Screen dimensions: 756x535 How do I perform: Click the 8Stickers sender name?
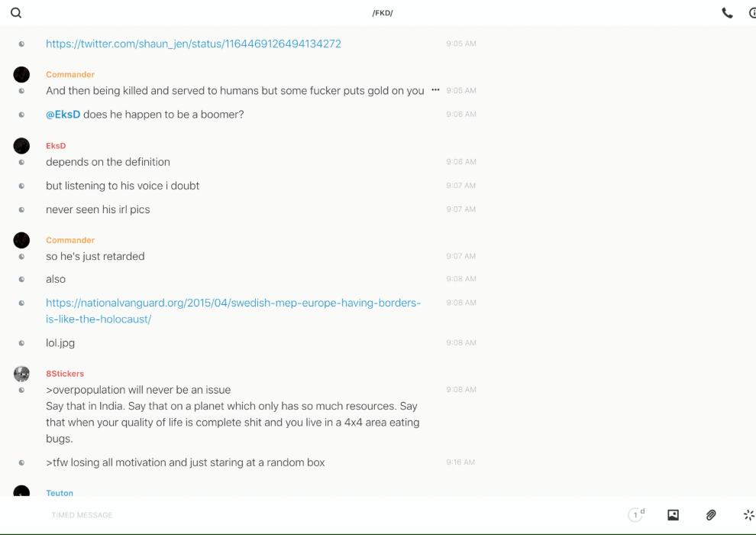click(65, 374)
